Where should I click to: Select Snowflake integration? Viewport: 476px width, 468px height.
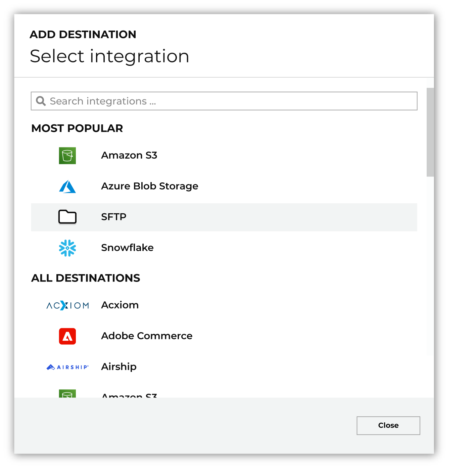pyautogui.click(x=224, y=248)
